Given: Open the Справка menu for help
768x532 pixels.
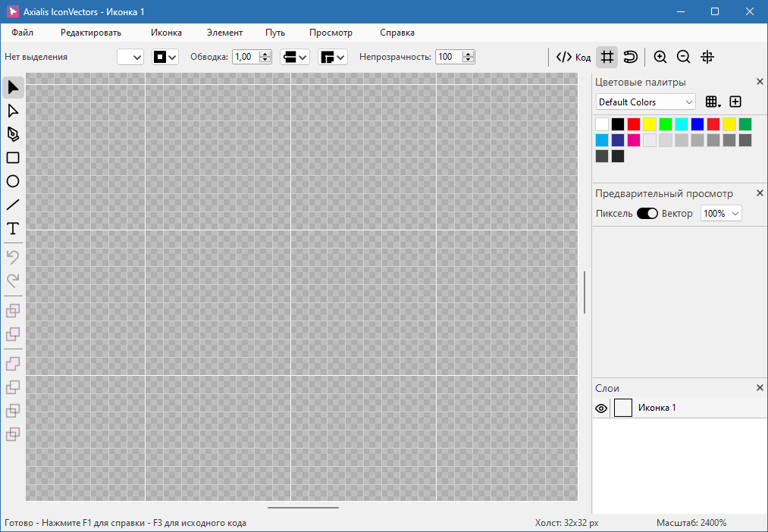Looking at the screenshot, I should [396, 33].
